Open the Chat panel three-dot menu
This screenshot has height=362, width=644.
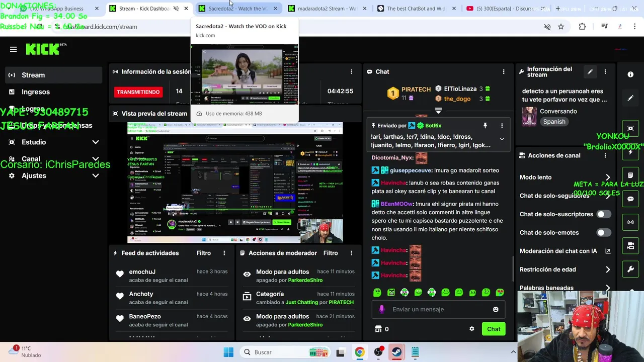pyautogui.click(x=504, y=72)
